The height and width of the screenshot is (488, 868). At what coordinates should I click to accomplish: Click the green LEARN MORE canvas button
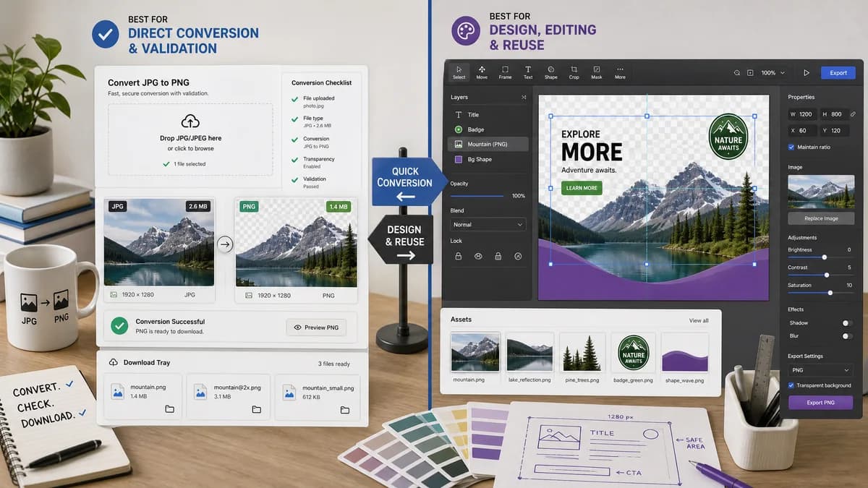point(582,188)
